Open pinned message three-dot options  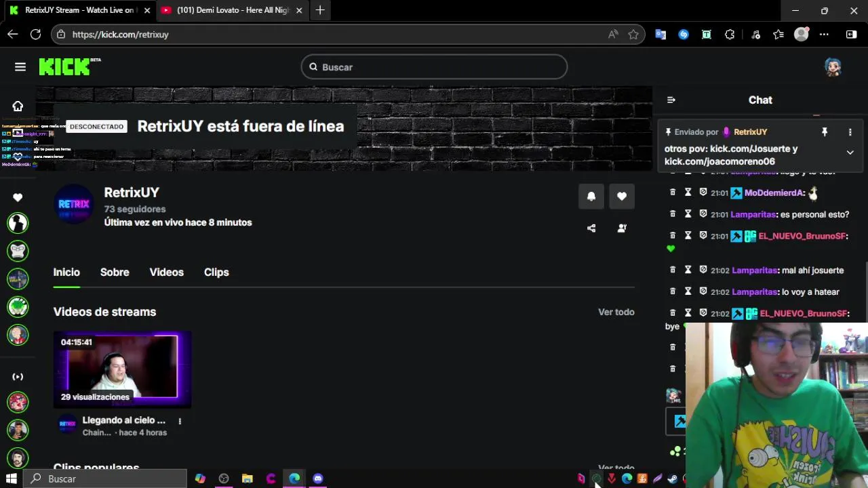click(x=850, y=132)
